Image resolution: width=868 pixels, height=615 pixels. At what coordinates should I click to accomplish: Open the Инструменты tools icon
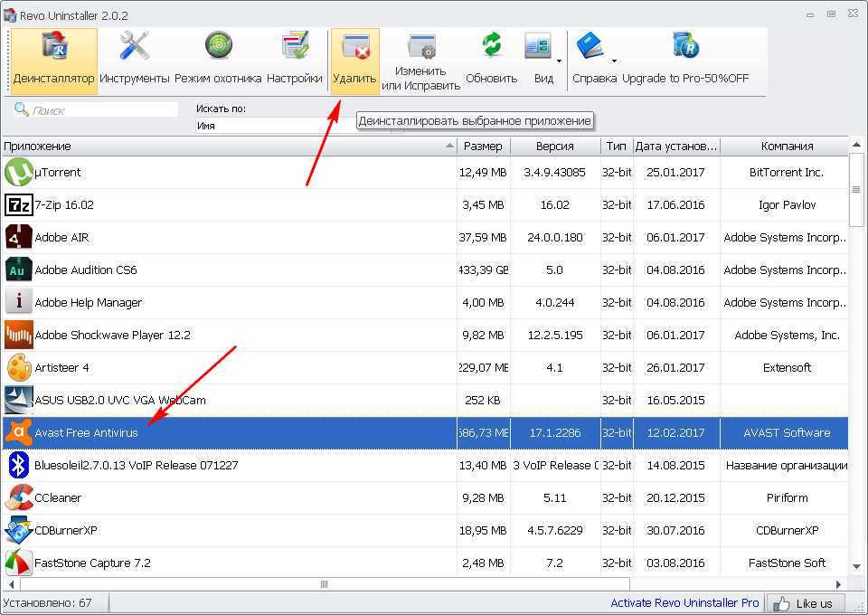pos(135,59)
